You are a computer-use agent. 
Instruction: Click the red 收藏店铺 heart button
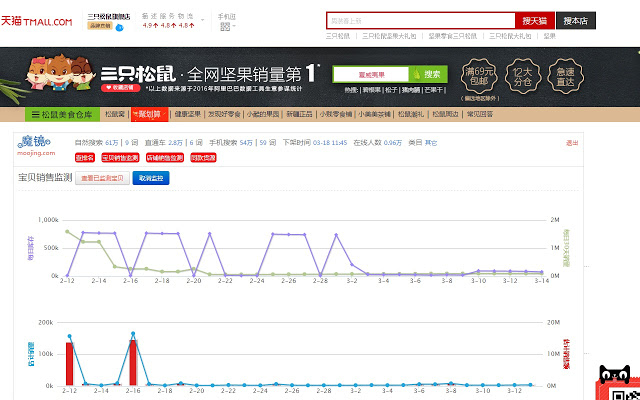(x=120, y=88)
